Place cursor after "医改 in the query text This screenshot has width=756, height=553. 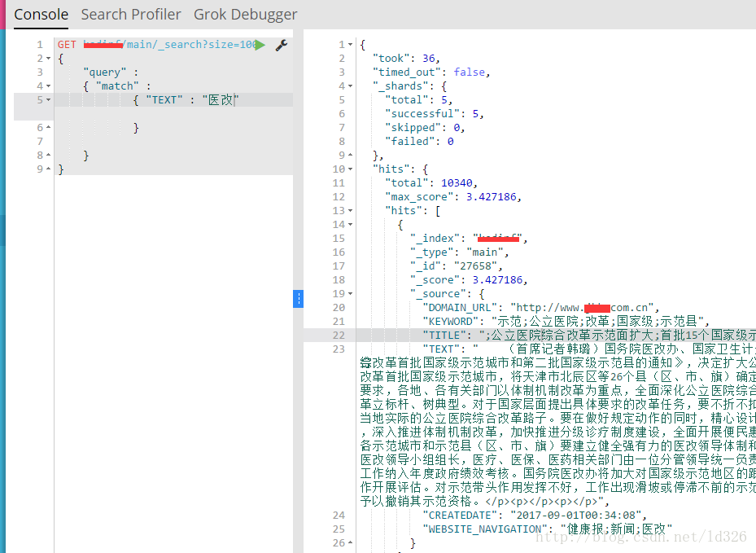[235, 100]
